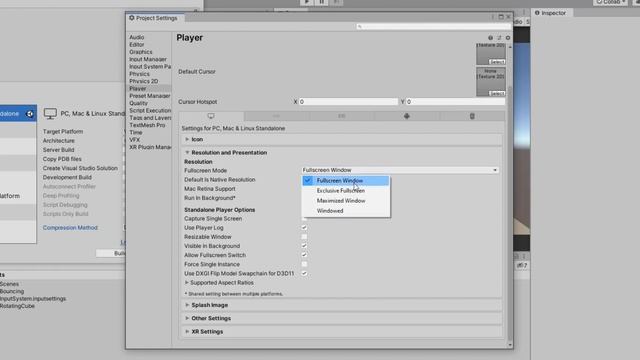Open VFX settings category
Screen dimensions: 640x360
pyautogui.click(x=134, y=140)
